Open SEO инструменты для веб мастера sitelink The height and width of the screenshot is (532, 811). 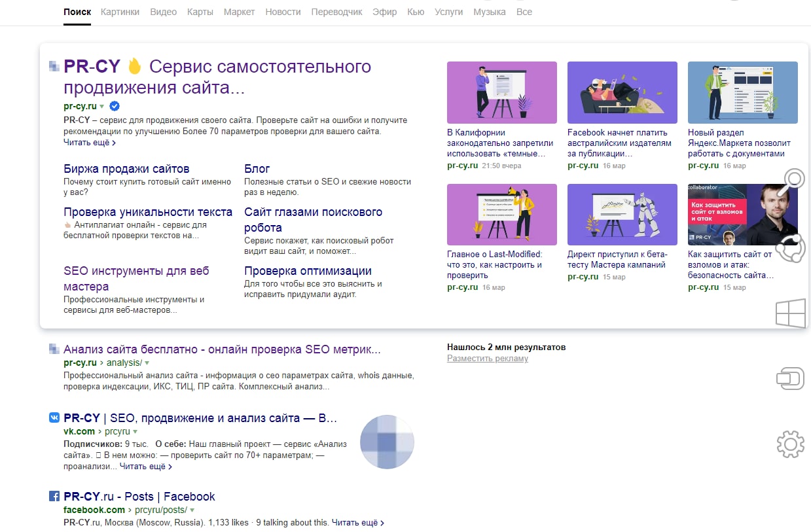click(x=136, y=279)
